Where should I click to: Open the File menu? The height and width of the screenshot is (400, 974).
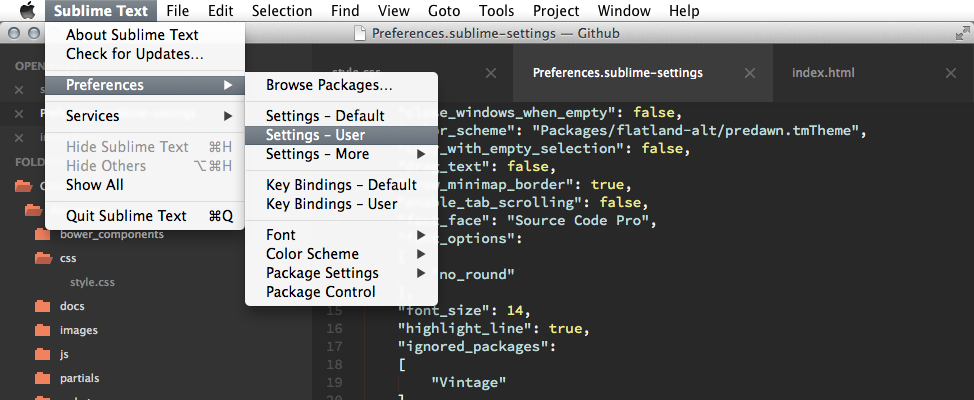click(178, 11)
